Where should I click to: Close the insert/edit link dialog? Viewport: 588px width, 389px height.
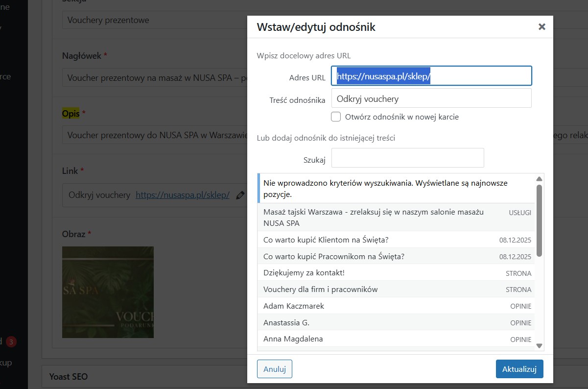[541, 27]
